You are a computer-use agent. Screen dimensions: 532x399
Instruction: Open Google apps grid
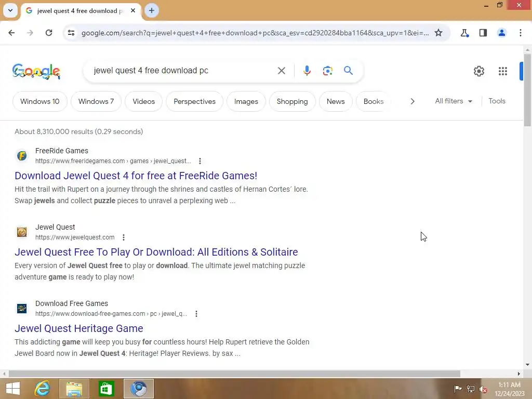click(x=503, y=71)
